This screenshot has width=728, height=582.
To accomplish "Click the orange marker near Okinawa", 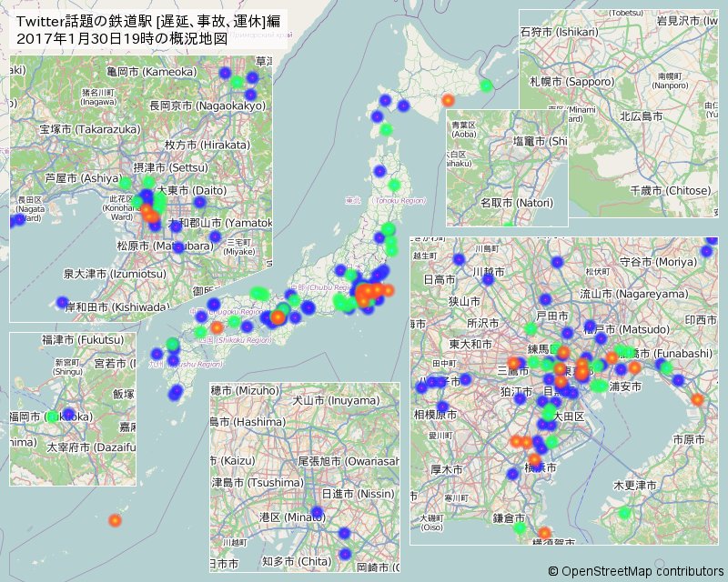I will (116, 520).
